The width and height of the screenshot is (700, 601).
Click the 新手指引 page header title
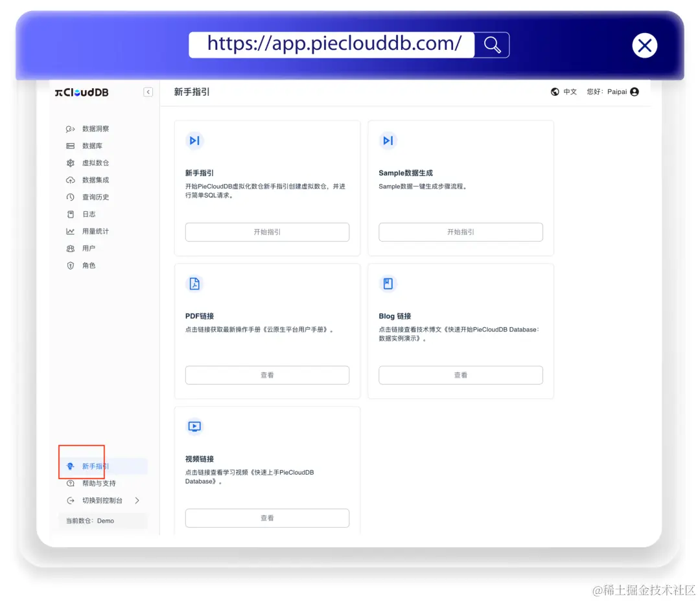(192, 92)
